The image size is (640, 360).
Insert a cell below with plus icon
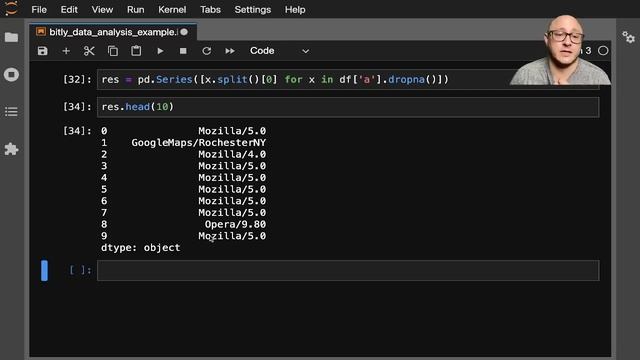(x=66, y=51)
